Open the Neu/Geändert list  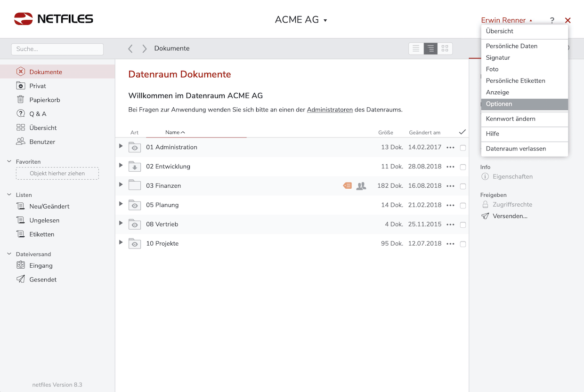(x=49, y=206)
